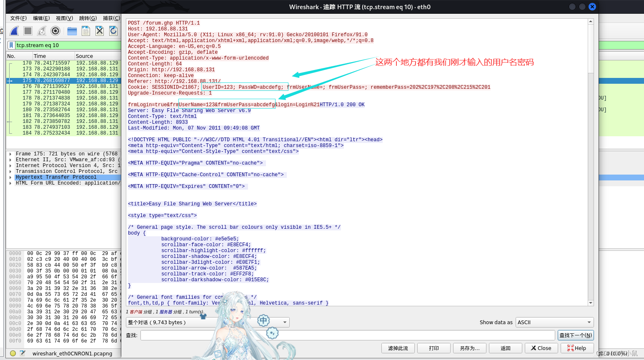Viewport: 644px width, 360px height.
Task: Click the POST /forum.ghp HTTP/1.1 line
Action: [x=164, y=23]
